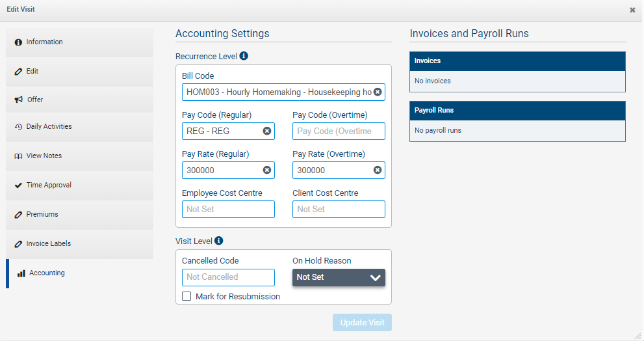Clear the Pay Code (Regular) value
Screen dimensions: 644x341
pos(267,131)
